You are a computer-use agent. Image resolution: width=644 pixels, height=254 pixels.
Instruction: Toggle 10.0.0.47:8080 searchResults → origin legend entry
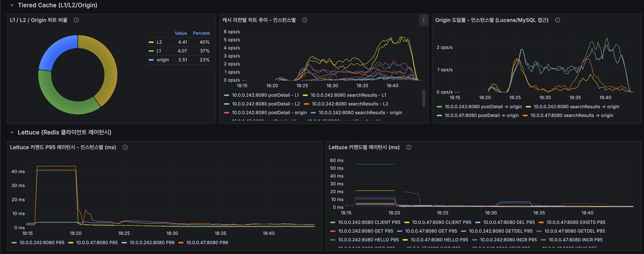[x=572, y=115]
